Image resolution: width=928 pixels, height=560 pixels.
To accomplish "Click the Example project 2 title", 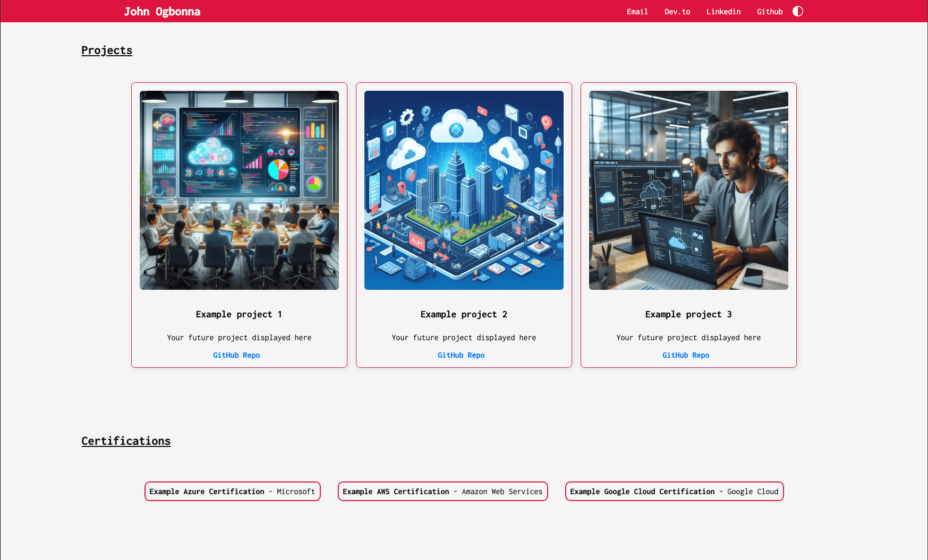I will coord(464,314).
